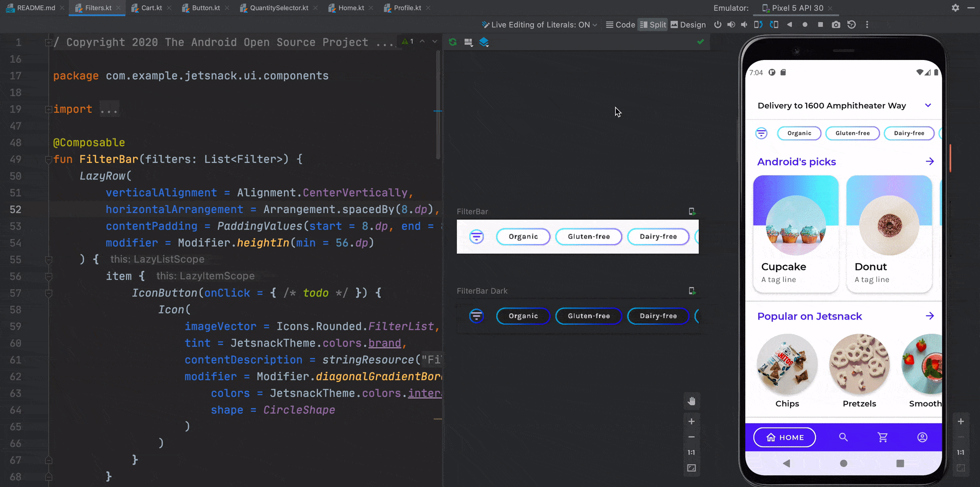This screenshot has width=980, height=487.
Task: Toggle Live Editing of Literals ON
Action: tap(539, 24)
